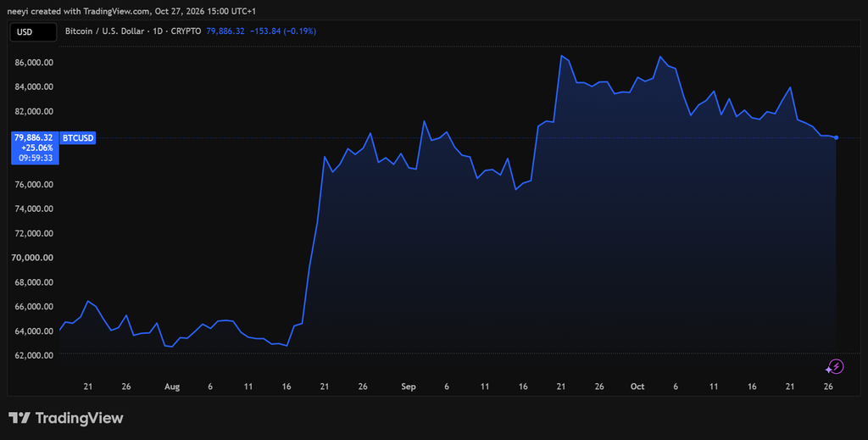868x440 pixels.
Task: Click the Oct label on the time axis
Action: [637, 387]
